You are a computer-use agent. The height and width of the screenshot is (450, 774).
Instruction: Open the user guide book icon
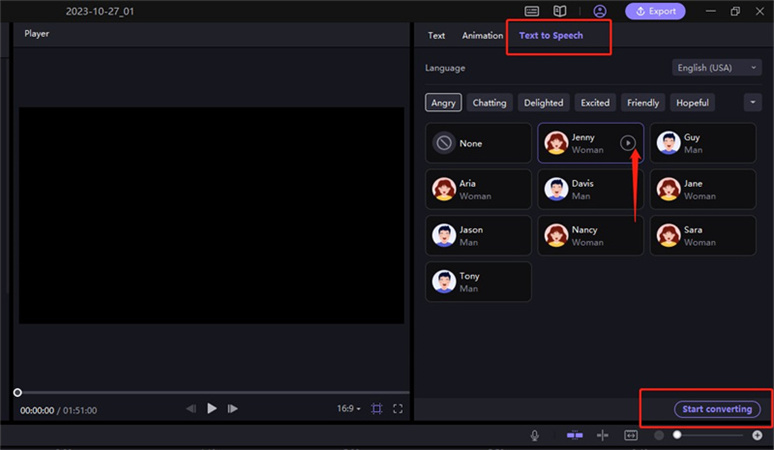(560, 12)
